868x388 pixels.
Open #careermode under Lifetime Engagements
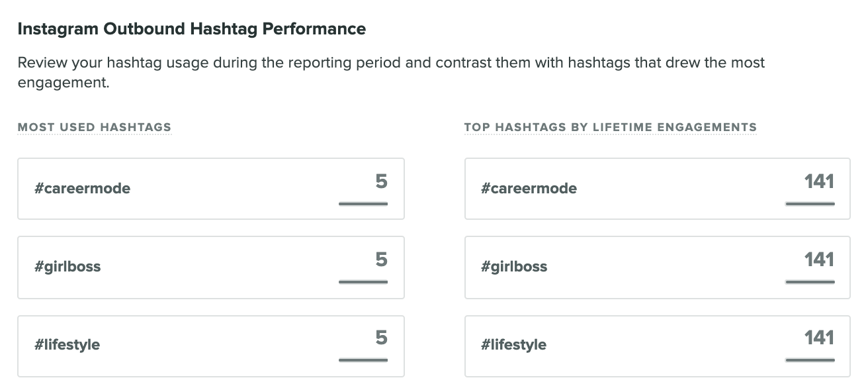pos(529,189)
